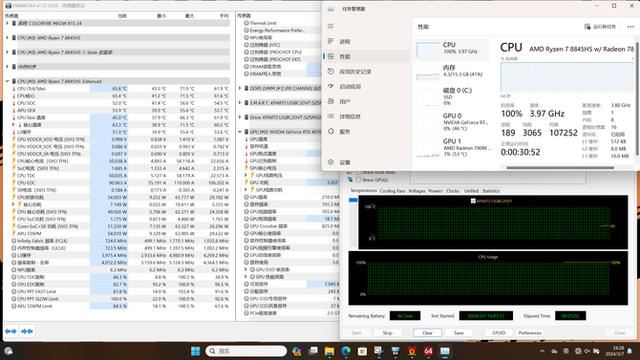Switch to the Powers tab

435,191
